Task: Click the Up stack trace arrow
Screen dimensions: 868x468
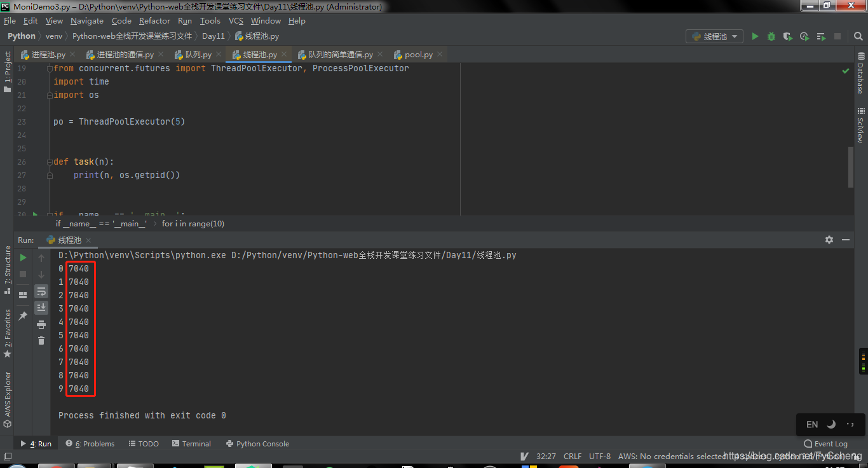Action: pos(41,258)
